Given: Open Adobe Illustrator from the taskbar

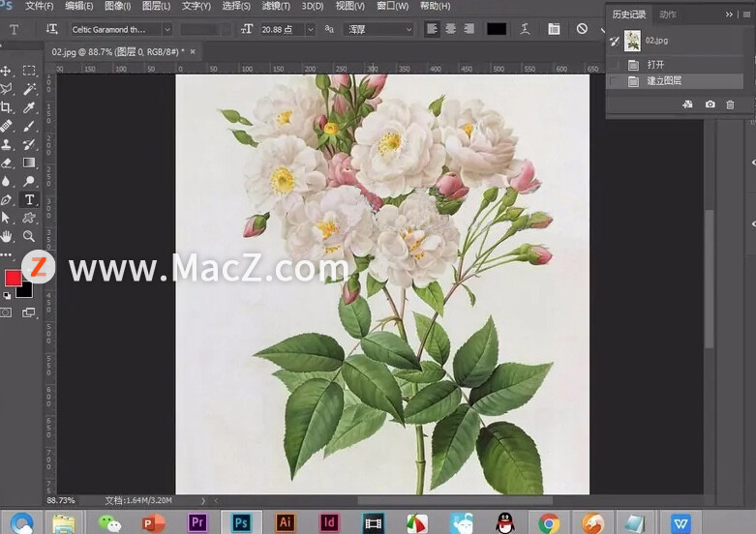Looking at the screenshot, I should click(285, 523).
